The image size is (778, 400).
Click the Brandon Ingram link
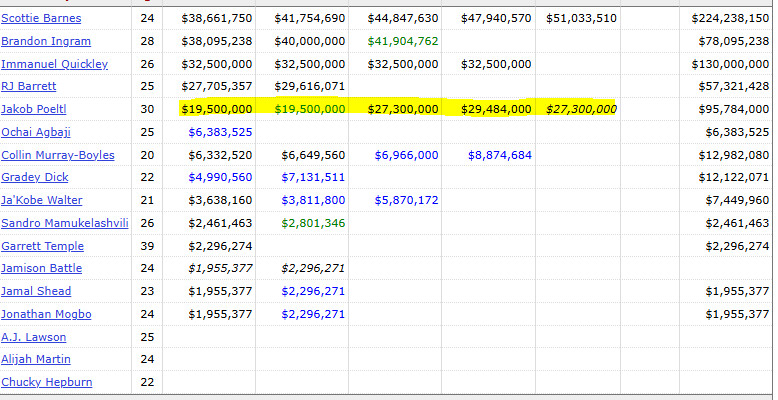46,41
